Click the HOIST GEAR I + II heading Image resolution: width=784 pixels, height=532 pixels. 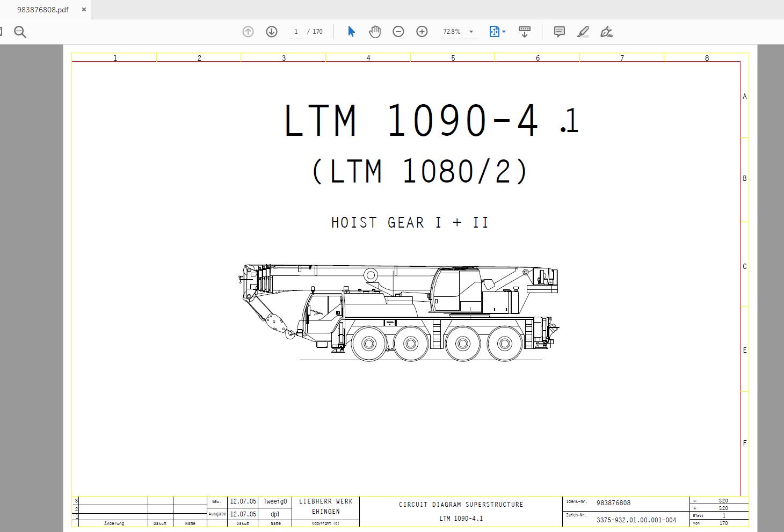point(410,222)
